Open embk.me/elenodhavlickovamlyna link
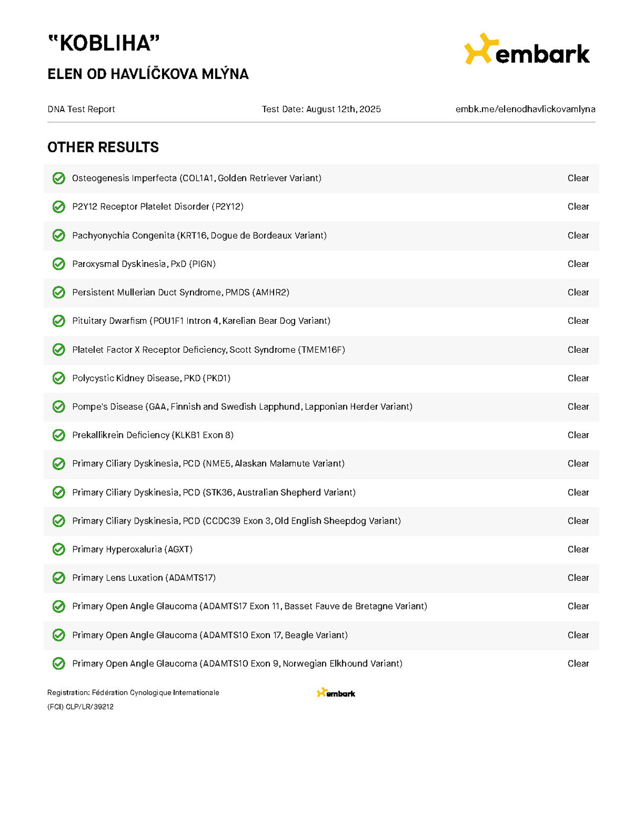 (525, 109)
